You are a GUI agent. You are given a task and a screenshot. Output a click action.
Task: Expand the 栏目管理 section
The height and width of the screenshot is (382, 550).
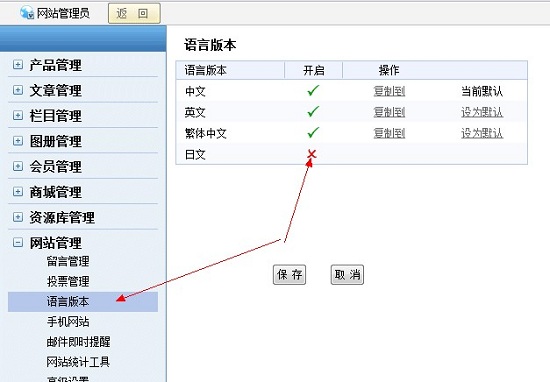(x=18, y=115)
